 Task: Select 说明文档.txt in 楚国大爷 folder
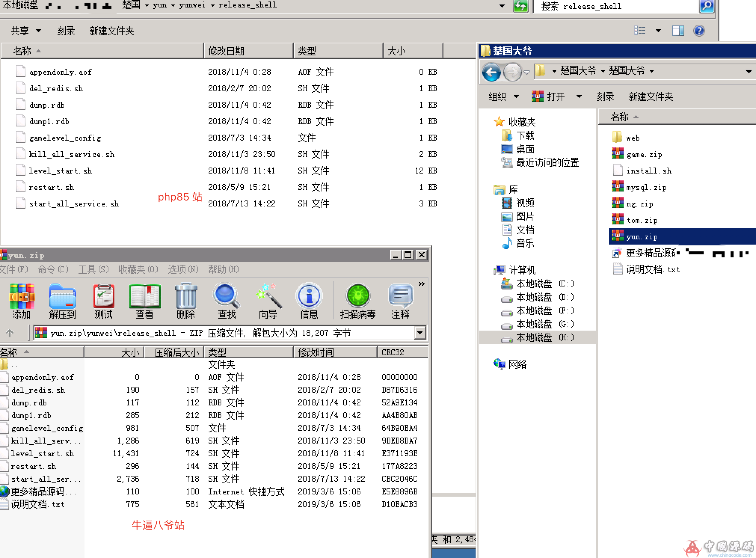tap(646, 269)
